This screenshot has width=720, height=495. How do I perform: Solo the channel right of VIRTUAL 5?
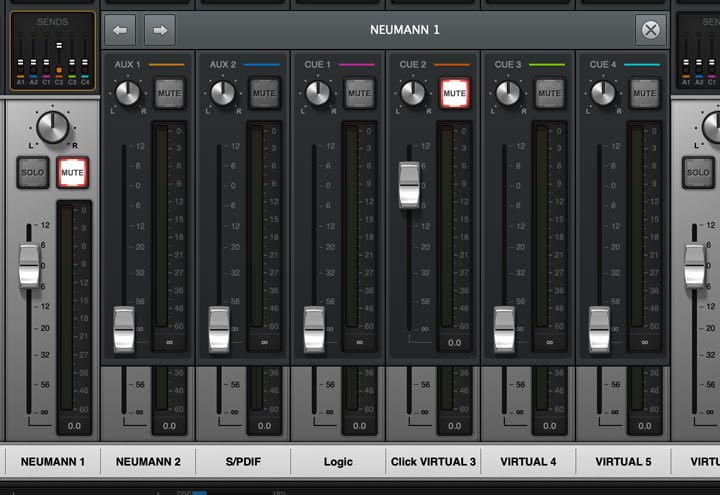tap(698, 173)
